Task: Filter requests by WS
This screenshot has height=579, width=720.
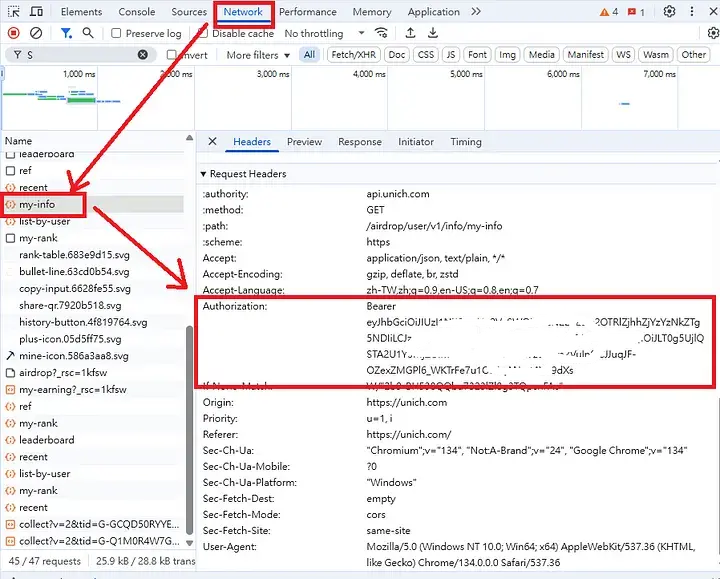Action: 623,55
